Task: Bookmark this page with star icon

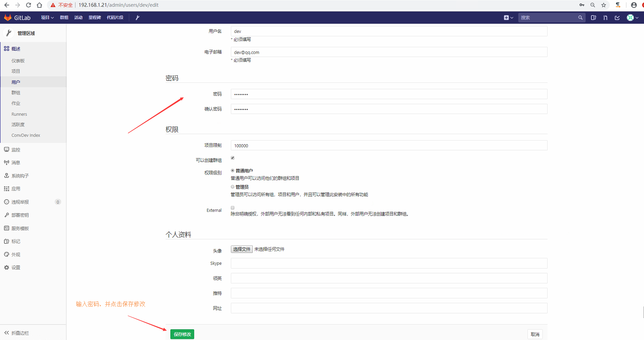Action: [604, 5]
